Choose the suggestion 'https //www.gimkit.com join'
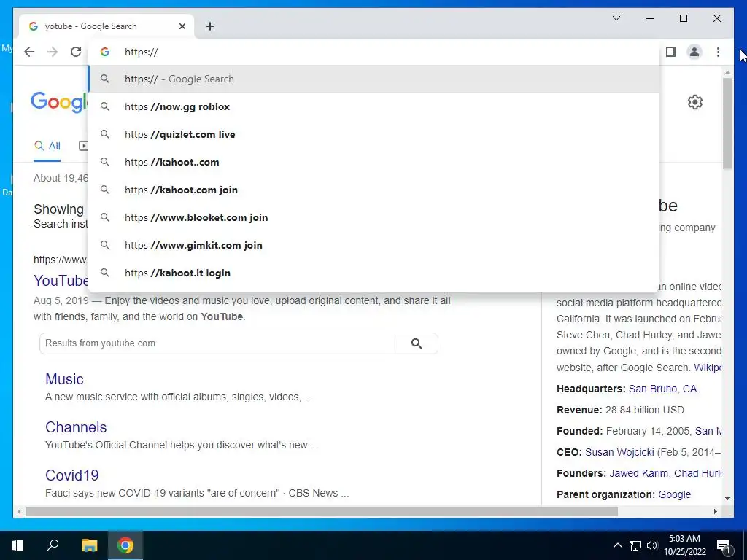The image size is (747, 560). coord(374,245)
